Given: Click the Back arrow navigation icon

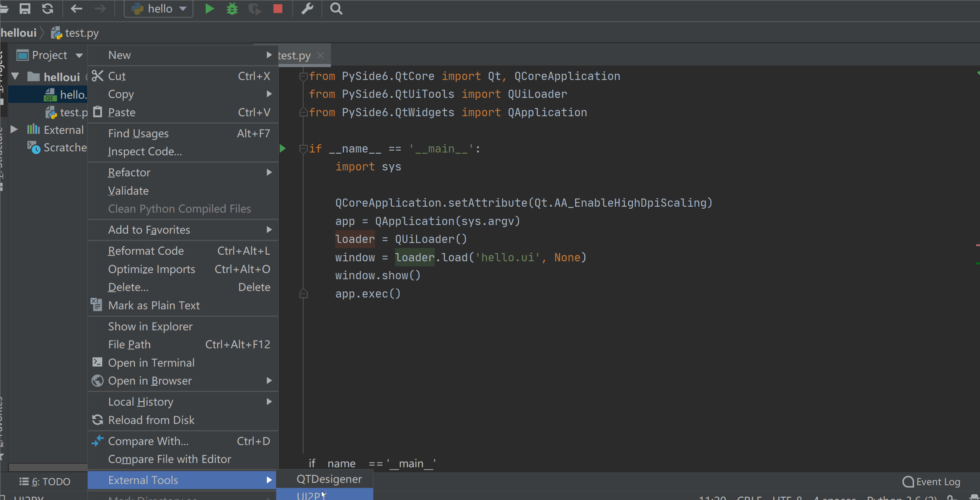Looking at the screenshot, I should click(75, 8).
